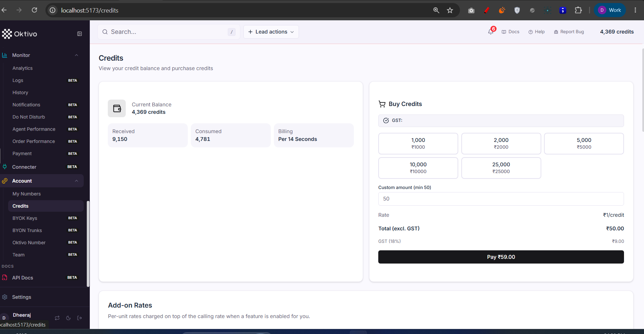
Task: Select the 5,000 credits package
Action: (584, 144)
